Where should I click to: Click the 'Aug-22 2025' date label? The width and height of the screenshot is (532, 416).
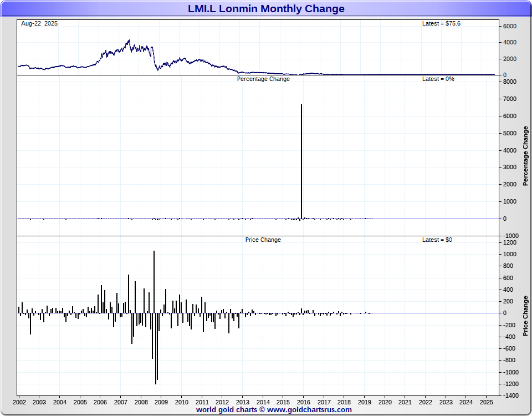click(x=39, y=23)
